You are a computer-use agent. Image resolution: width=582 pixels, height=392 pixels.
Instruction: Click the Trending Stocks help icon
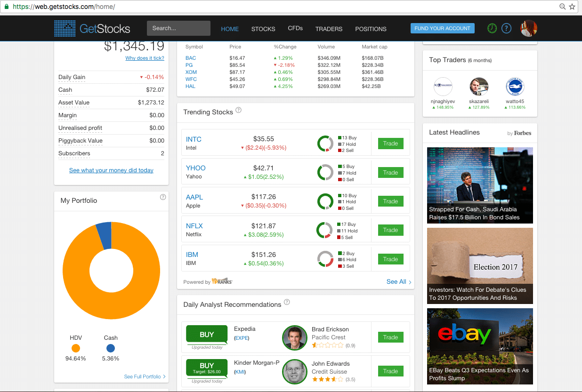pyautogui.click(x=238, y=111)
